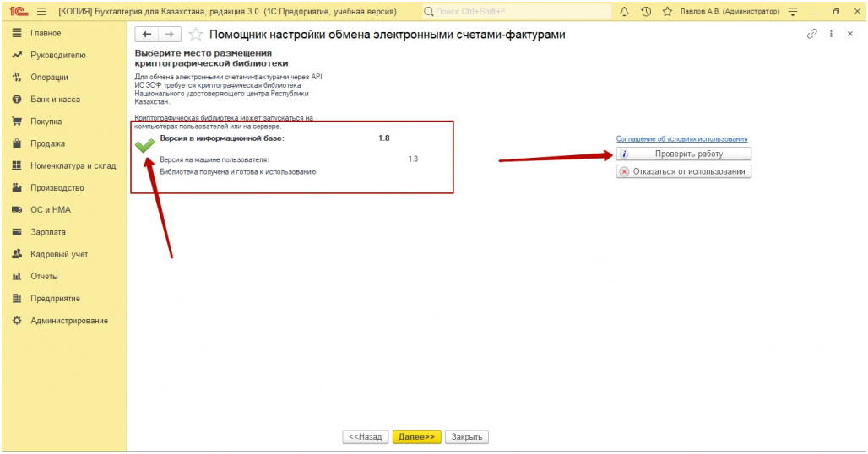The image size is (868, 454).
Task: Open the Главное section
Action: (x=46, y=33)
